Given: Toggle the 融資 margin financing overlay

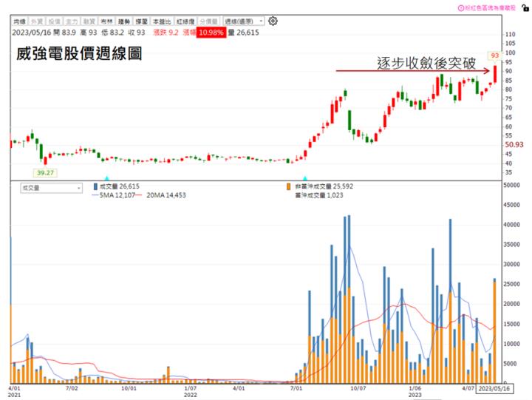Looking at the screenshot, I should (89, 21).
